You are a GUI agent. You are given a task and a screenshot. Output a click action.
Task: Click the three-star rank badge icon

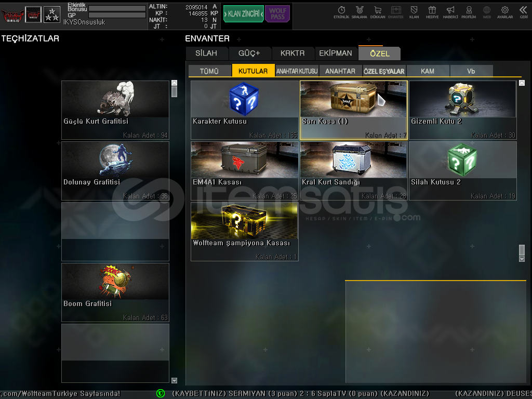pos(52,15)
